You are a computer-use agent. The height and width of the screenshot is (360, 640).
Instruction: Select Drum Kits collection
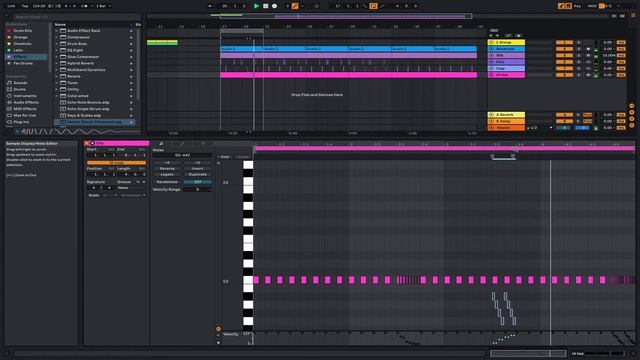click(23, 31)
